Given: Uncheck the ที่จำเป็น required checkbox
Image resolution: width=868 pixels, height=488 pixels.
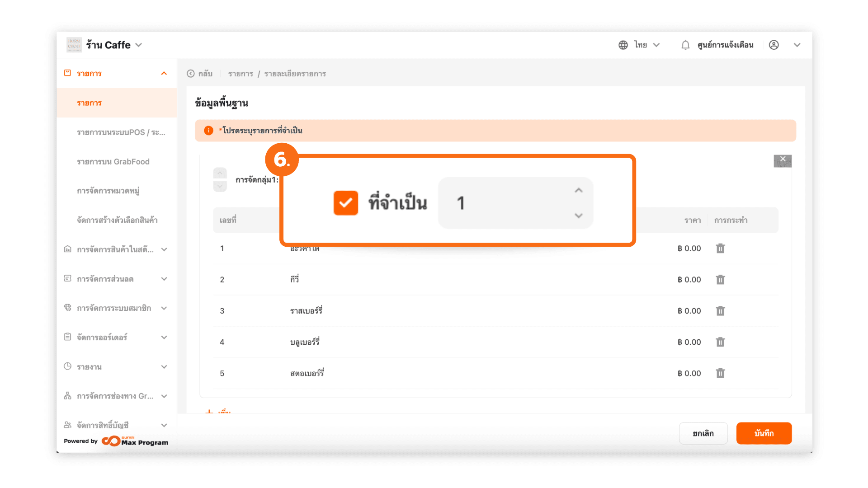Looking at the screenshot, I should pyautogui.click(x=346, y=203).
